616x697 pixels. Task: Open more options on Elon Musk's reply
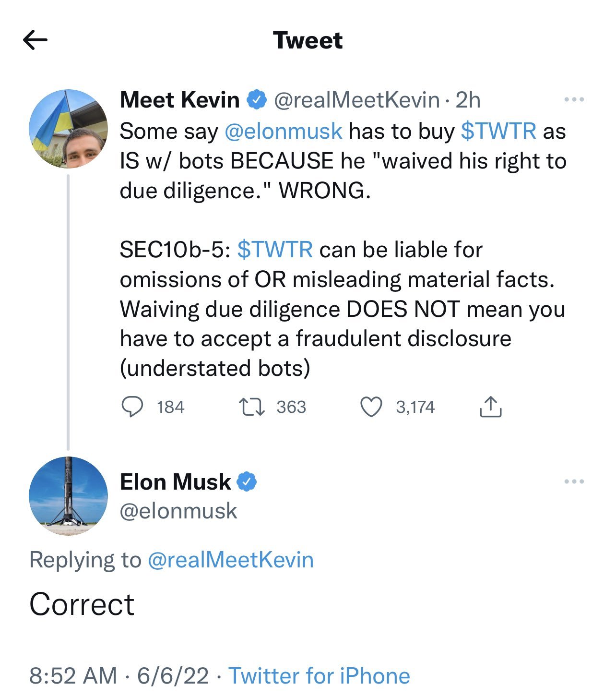pyautogui.click(x=574, y=481)
